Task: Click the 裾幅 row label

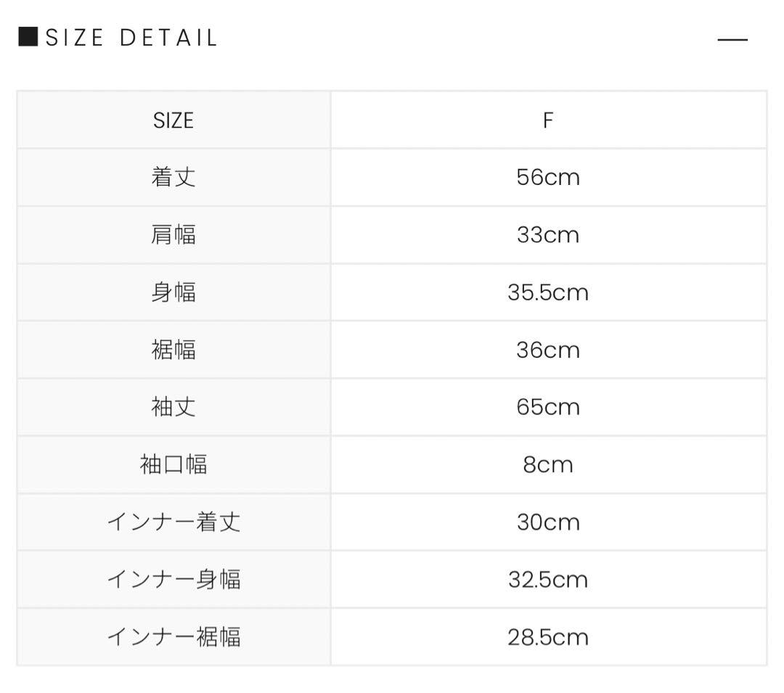Action: coord(173,350)
